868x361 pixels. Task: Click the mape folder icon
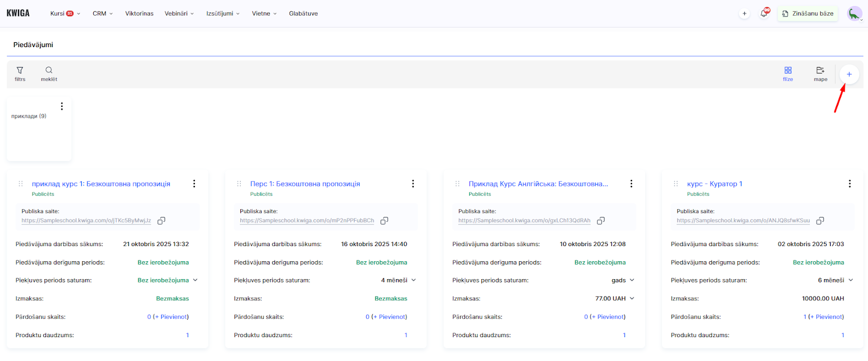[x=820, y=74]
